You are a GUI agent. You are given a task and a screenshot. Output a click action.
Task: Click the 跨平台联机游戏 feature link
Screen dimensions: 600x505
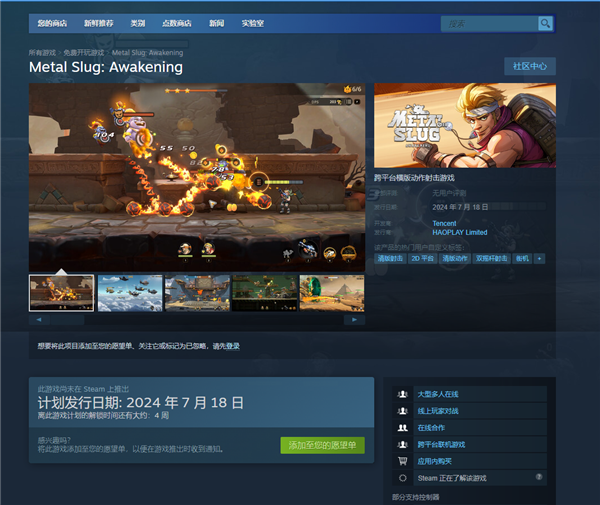tap(441, 445)
